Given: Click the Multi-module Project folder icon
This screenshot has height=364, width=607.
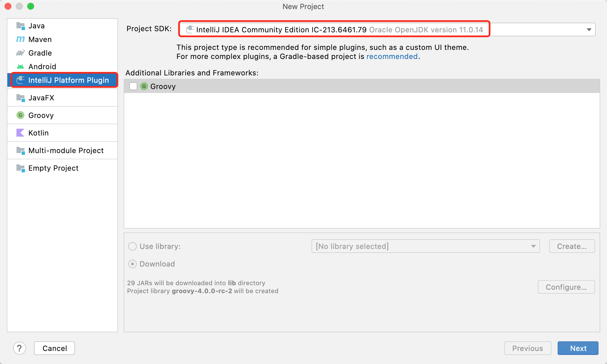Looking at the screenshot, I should click(20, 151).
